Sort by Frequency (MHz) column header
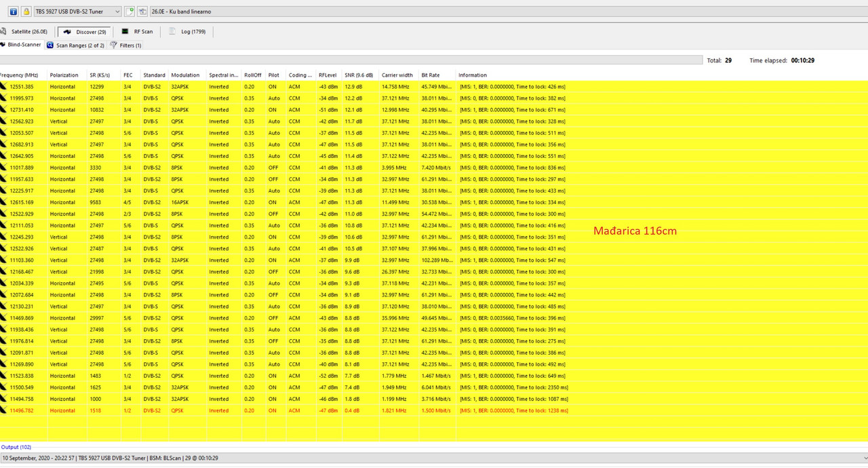This screenshot has width=868, height=468. pyautogui.click(x=20, y=75)
